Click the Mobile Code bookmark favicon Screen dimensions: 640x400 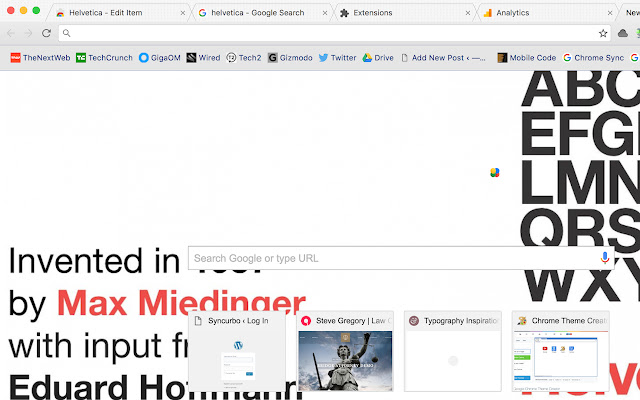[502, 58]
